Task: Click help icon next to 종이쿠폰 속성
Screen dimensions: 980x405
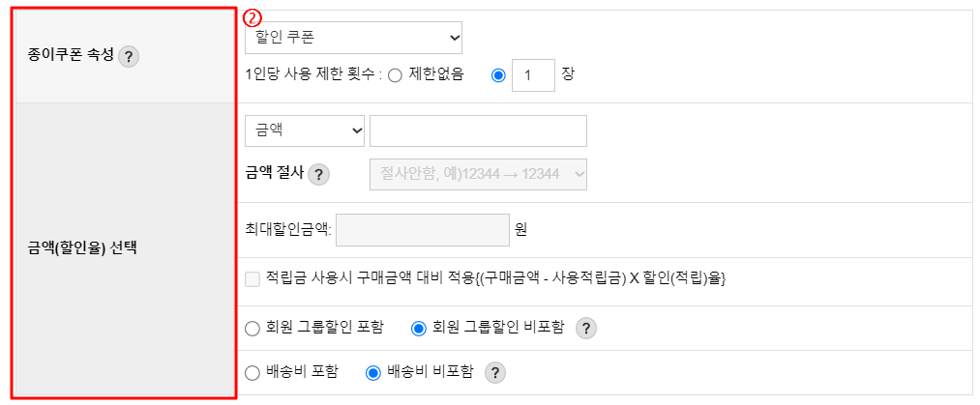Action: point(128,57)
